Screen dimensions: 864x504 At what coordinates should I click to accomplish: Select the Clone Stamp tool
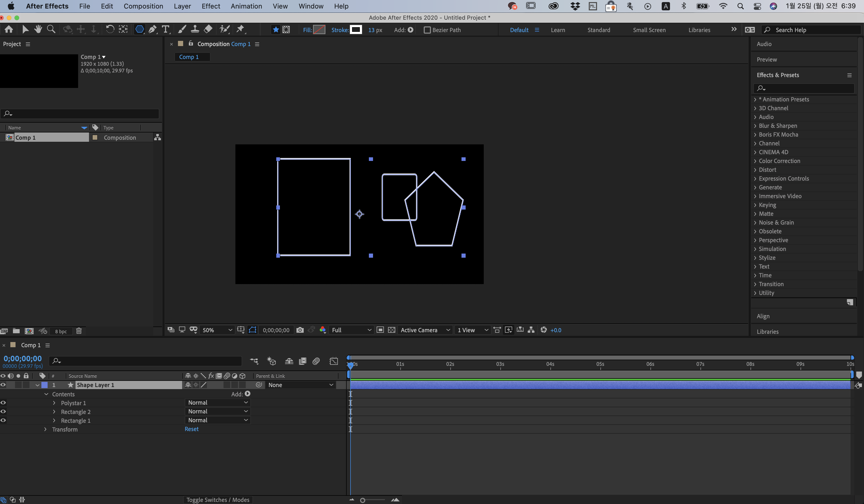pyautogui.click(x=195, y=29)
